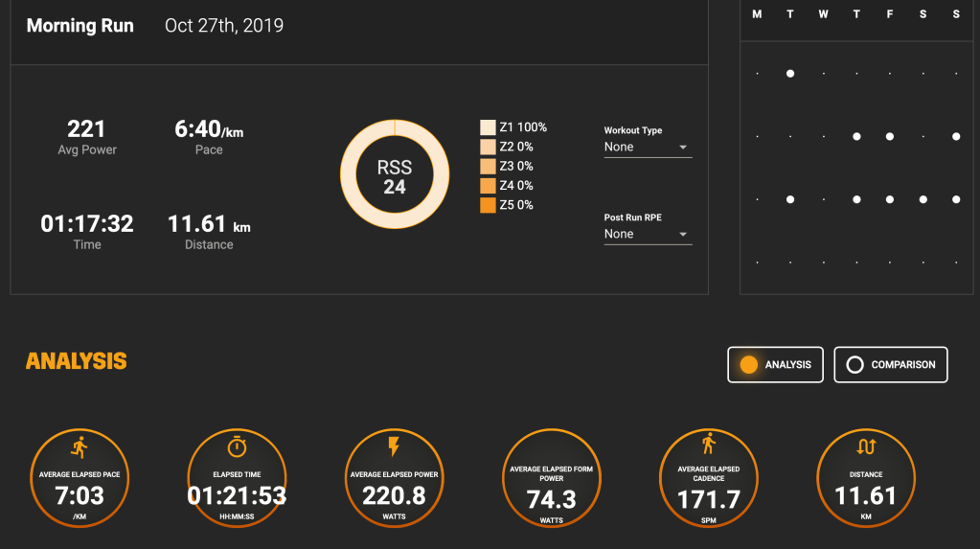Click the Z1 100% zone swatch
This screenshot has width=980, height=549.
pyautogui.click(x=488, y=127)
